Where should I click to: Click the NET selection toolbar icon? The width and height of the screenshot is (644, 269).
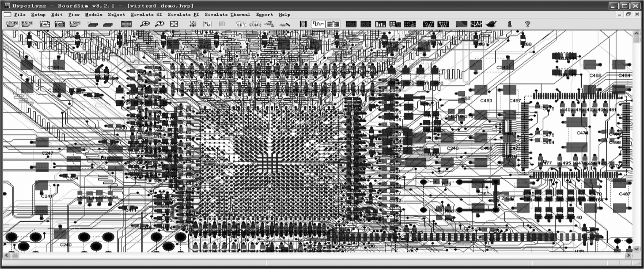tap(241, 24)
